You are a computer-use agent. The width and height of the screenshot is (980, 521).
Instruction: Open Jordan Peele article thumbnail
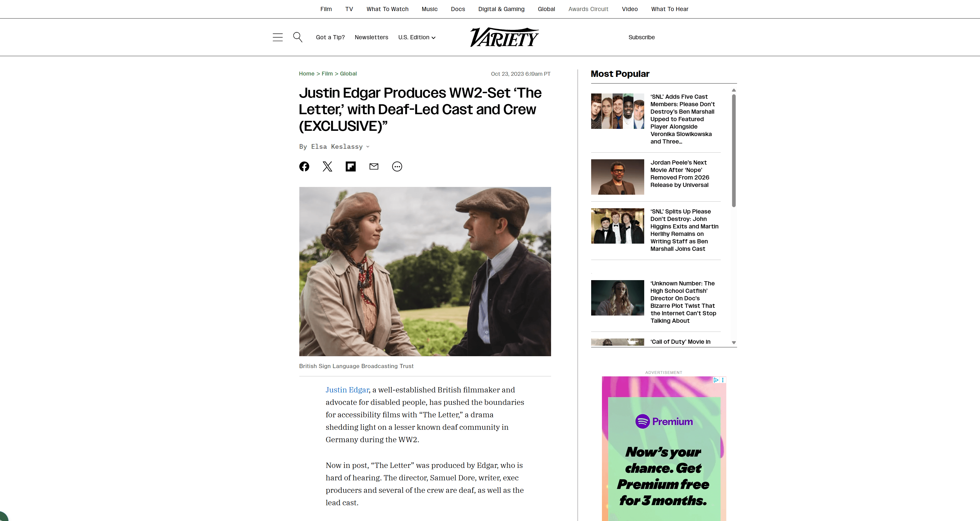tap(617, 177)
